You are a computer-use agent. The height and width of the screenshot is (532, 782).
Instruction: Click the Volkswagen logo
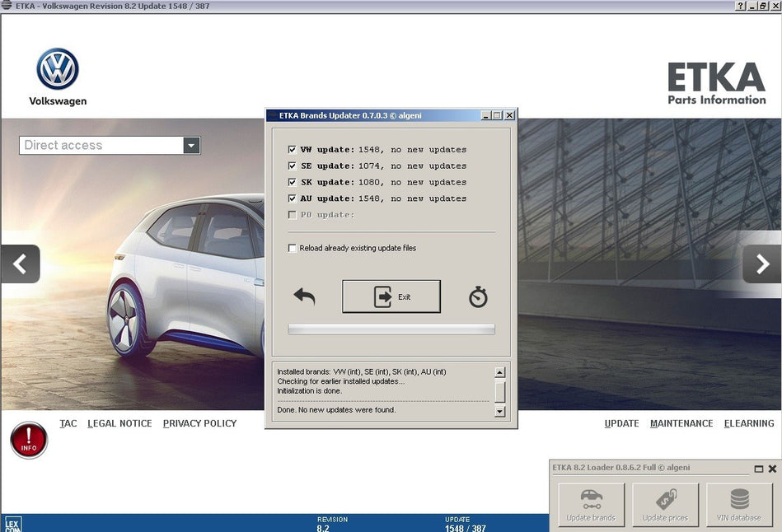click(x=58, y=69)
